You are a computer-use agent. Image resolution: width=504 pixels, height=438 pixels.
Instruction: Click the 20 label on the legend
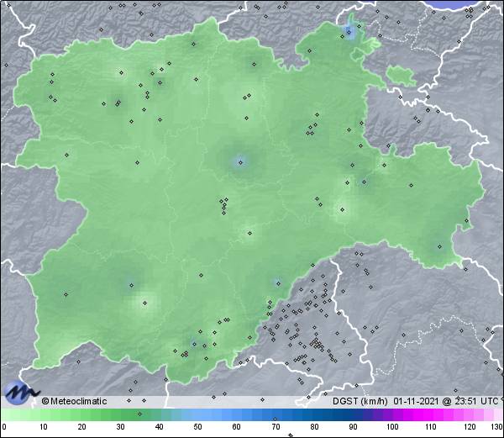(82, 427)
